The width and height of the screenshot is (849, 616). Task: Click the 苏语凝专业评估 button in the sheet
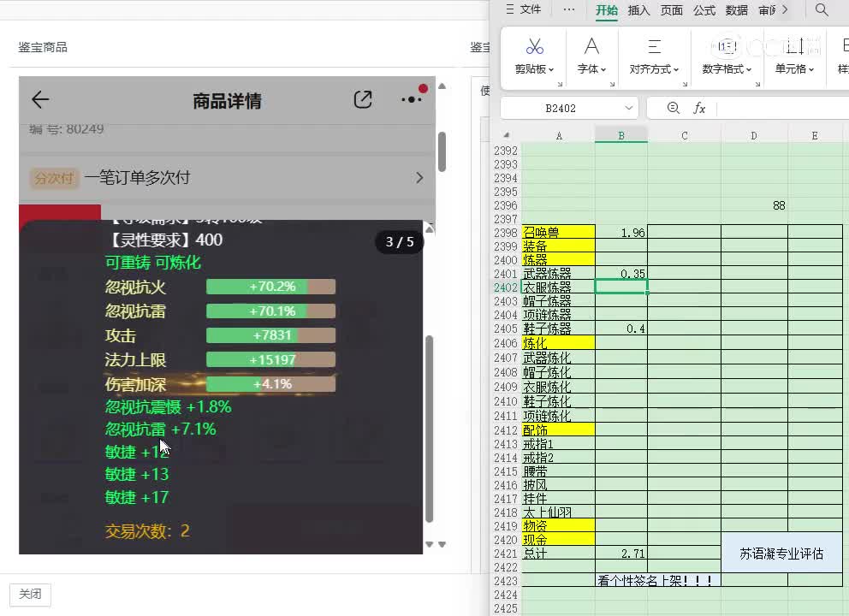[x=781, y=554]
